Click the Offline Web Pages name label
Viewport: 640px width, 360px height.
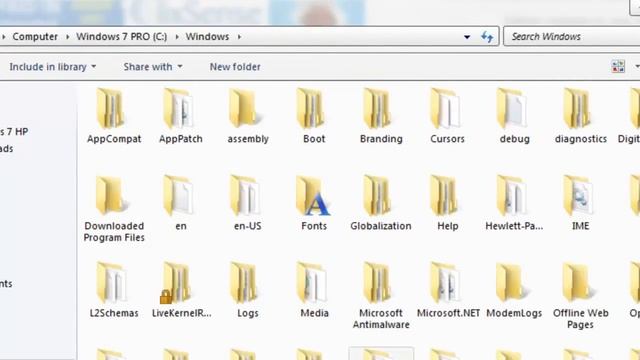click(580, 319)
